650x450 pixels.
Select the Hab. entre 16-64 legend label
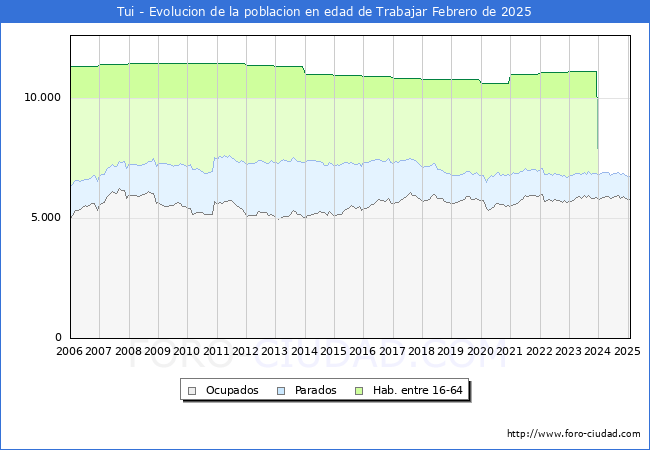pyautogui.click(x=417, y=390)
